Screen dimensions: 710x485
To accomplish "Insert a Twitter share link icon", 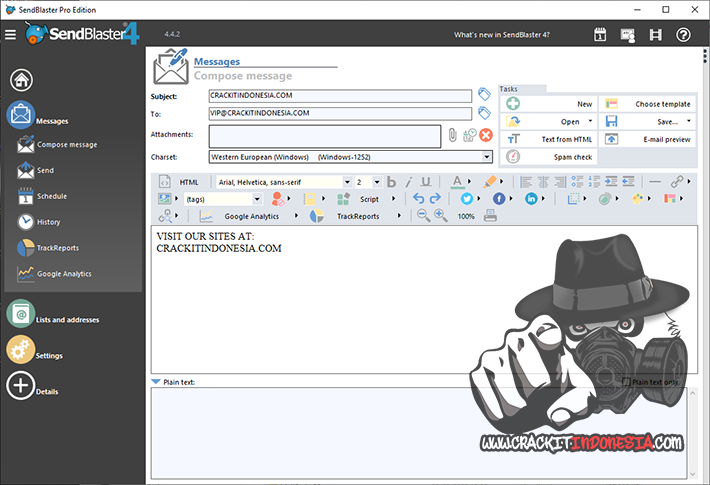I will (466, 199).
